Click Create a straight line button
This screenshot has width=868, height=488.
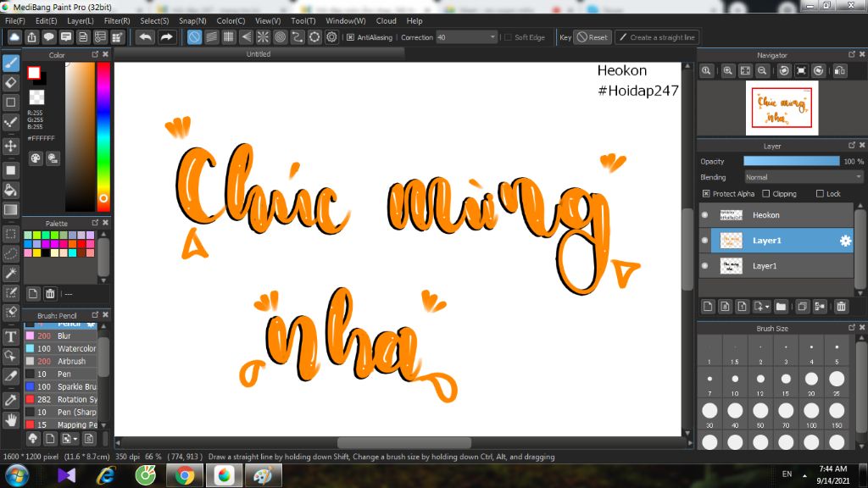(657, 37)
